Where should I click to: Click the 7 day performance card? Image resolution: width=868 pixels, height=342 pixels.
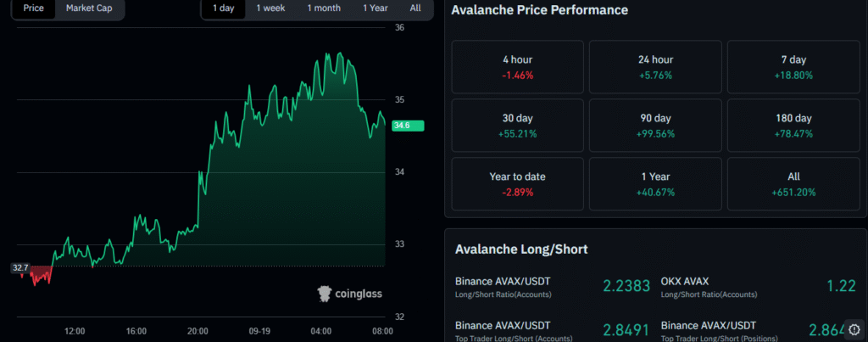(x=793, y=67)
